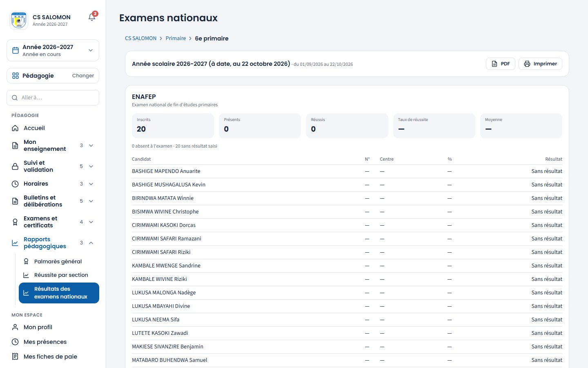Click the Réussite par section chart icon
588x368 pixels.
coord(26,275)
